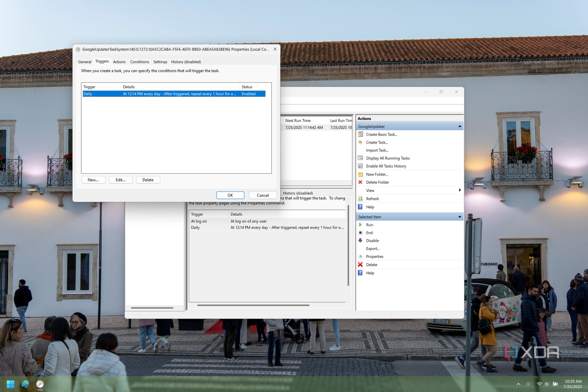Click the horizontal scrollbar under the trigger details
The image size is (588, 392).
tap(253, 305)
